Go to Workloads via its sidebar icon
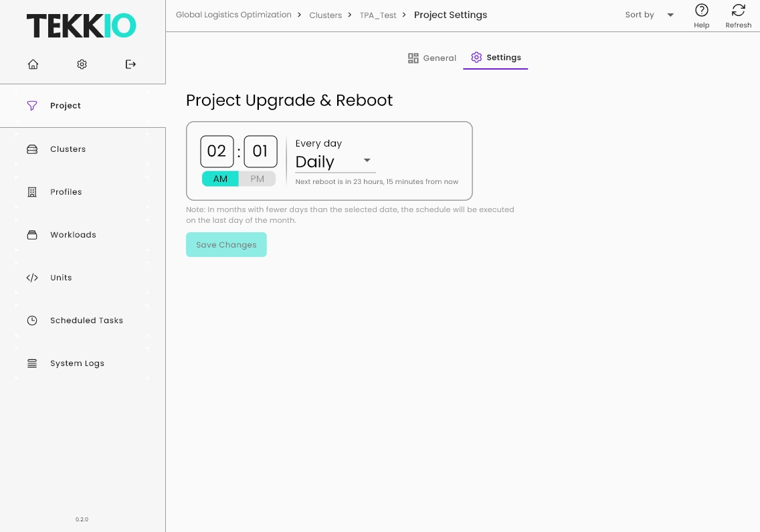This screenshot has height=532, width=760. pos(32,235)
